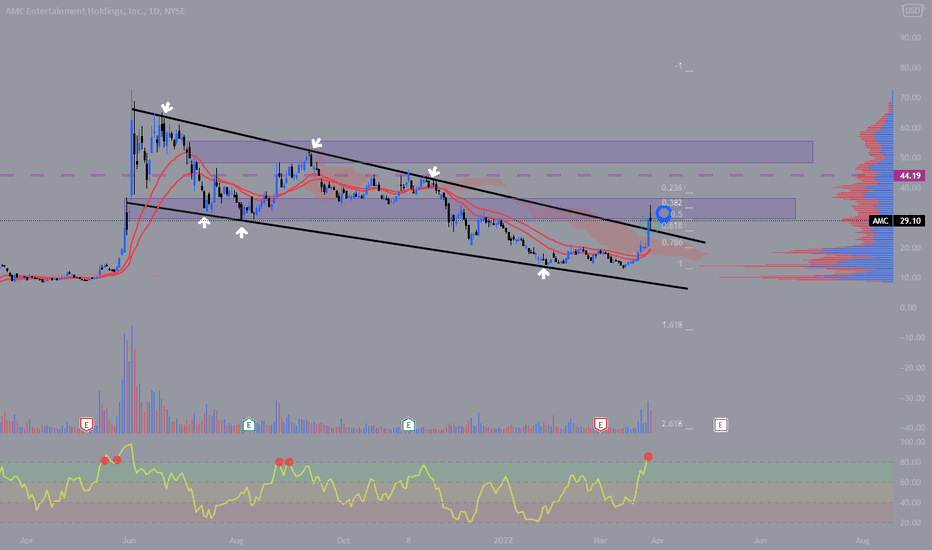Image resolution: width=932 pixels, height=550 pixels.
Task: Click the Oct label on time axis
Action: pyautogui.click(x=343, y=540)
